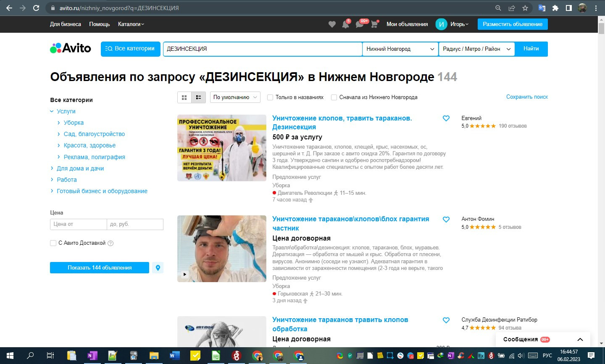This screenshot has height=364, width=605.
Task: Open Word from the taskbar
Action: pos(174,356)
